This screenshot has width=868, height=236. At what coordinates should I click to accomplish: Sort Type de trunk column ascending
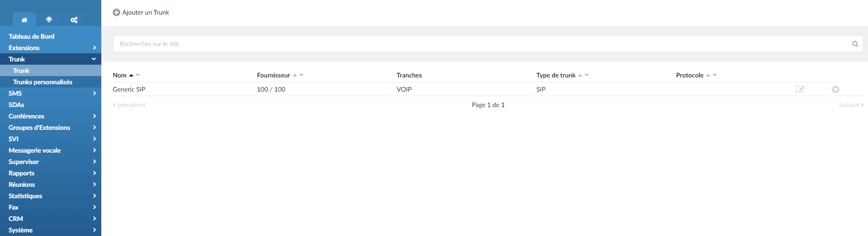pyautogui.click(x=580, y=75)
